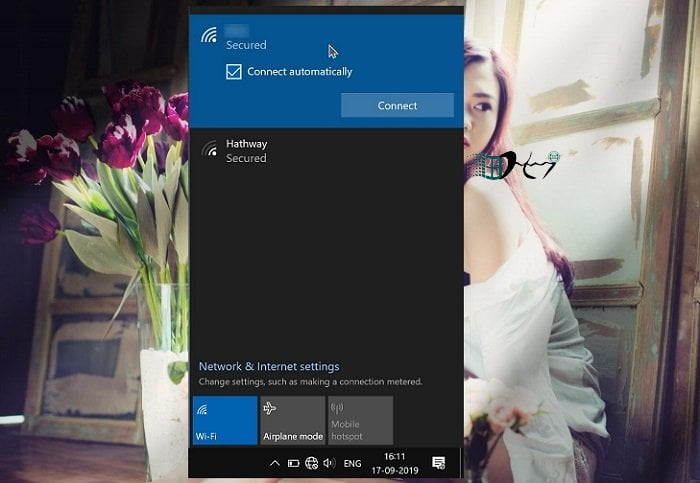This screenshot has height=483, width=700.
Task: Toggle the Wi-Fi quick action tile
Action: point(224,420)
